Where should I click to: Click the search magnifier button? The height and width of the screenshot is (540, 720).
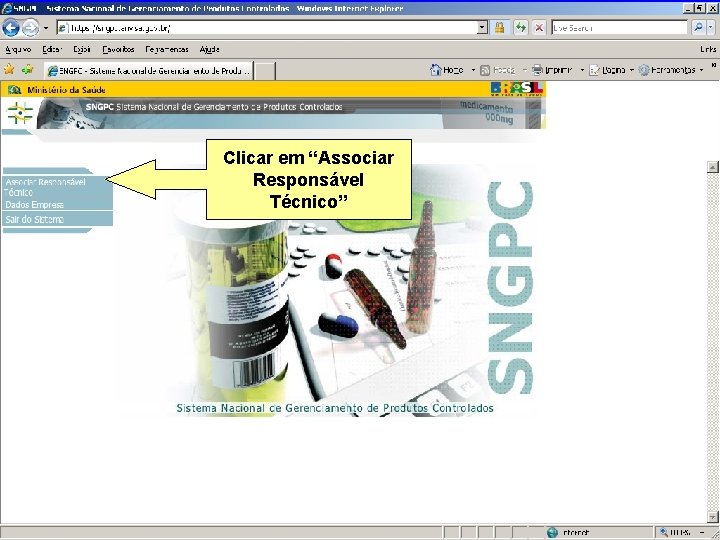point(698,28)
